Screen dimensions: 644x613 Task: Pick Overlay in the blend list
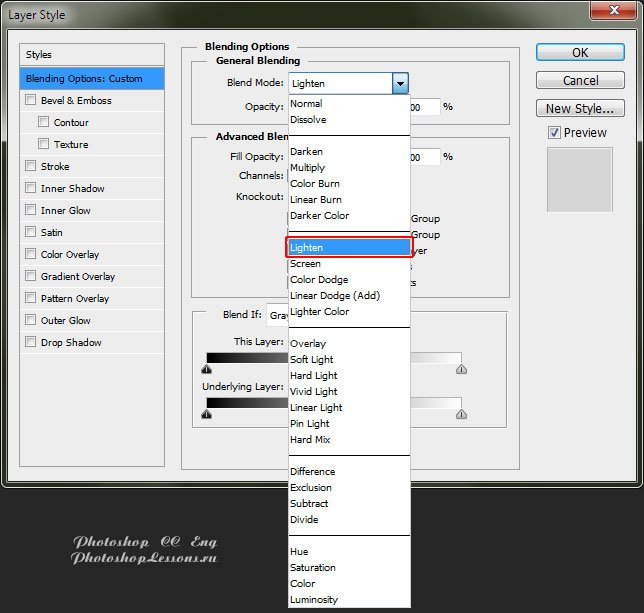click(x=307, y=344)
